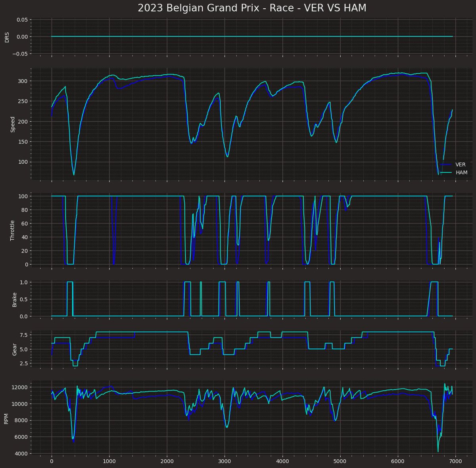Click the 8000 tick on the RPM axis
The width and height of the screenshot is (476, 468).
point(21,420)
